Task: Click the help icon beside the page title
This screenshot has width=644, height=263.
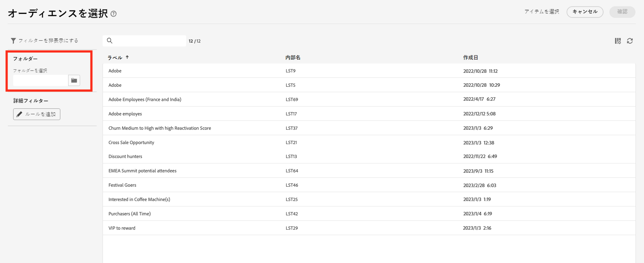Action: click(113, 14)
